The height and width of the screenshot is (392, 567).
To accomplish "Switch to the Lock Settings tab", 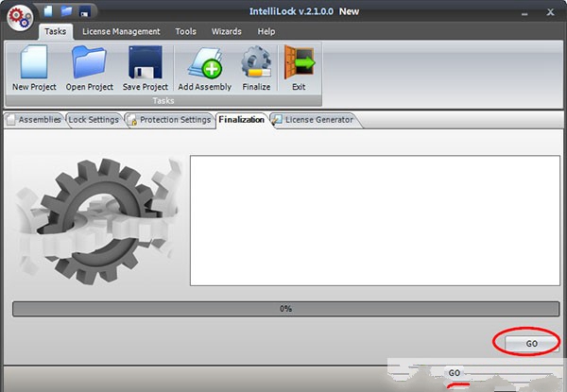I will 94,120.
